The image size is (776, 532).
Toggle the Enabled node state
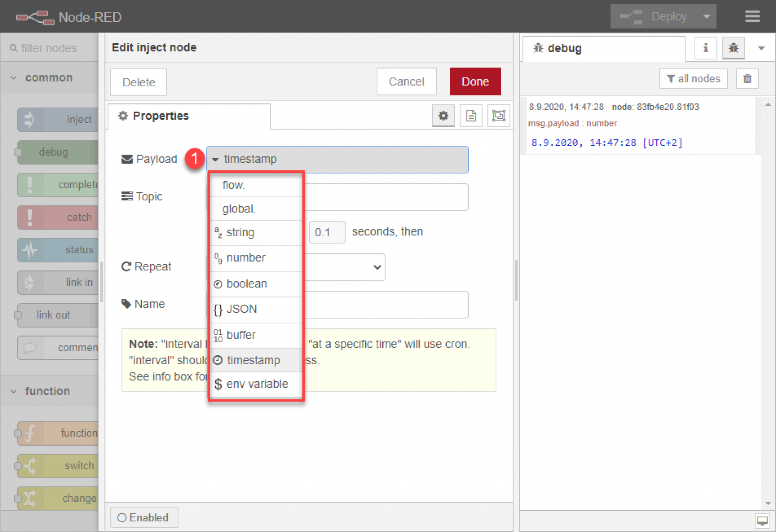tap(144, 517)
